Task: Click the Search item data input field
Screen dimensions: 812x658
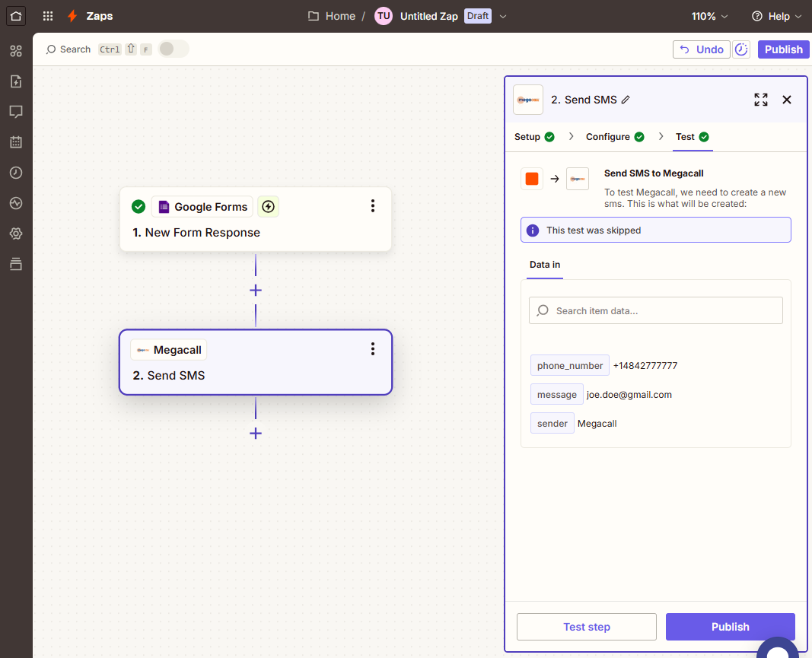Action: click(x=655, y=310)
